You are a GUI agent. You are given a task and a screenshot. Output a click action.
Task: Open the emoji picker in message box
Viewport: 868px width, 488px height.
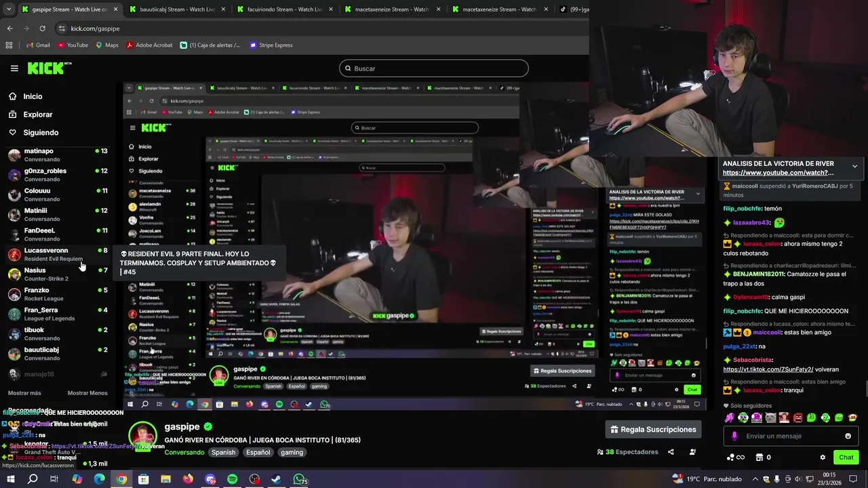click(848, 436)
